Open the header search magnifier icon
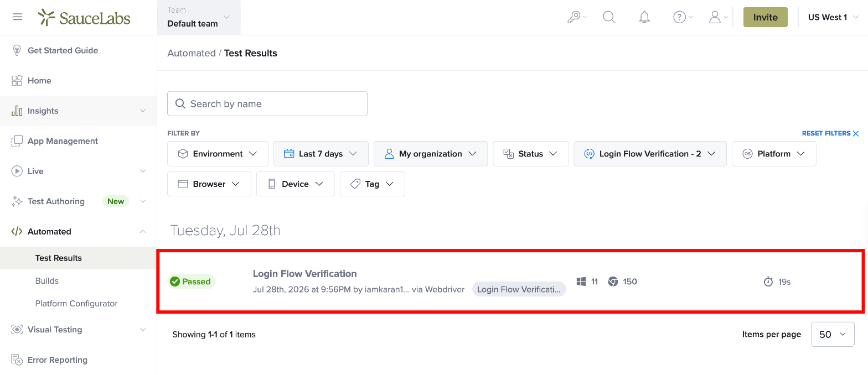The width and height of the screenshot is (868, 375). [x=609, y=17]
